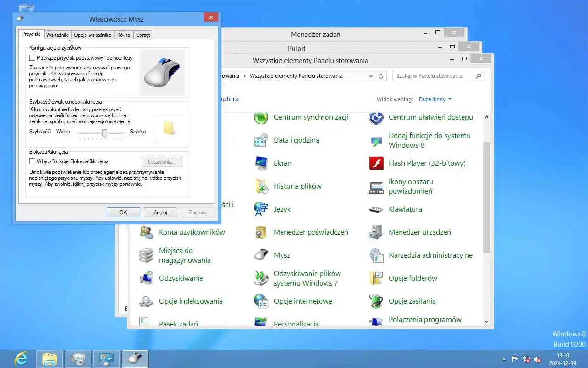
Task: Open the address bar history dropdown arrow
Action: pos(371,76)
